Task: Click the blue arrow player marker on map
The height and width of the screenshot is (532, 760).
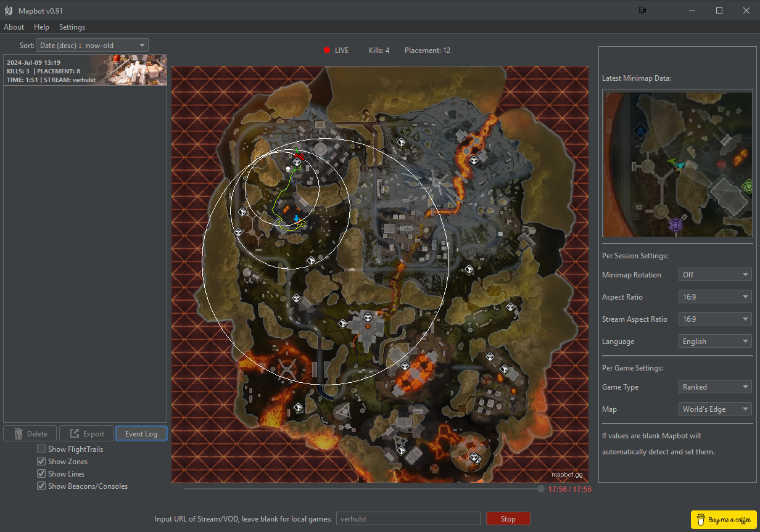Action: (x=297, y=218)
